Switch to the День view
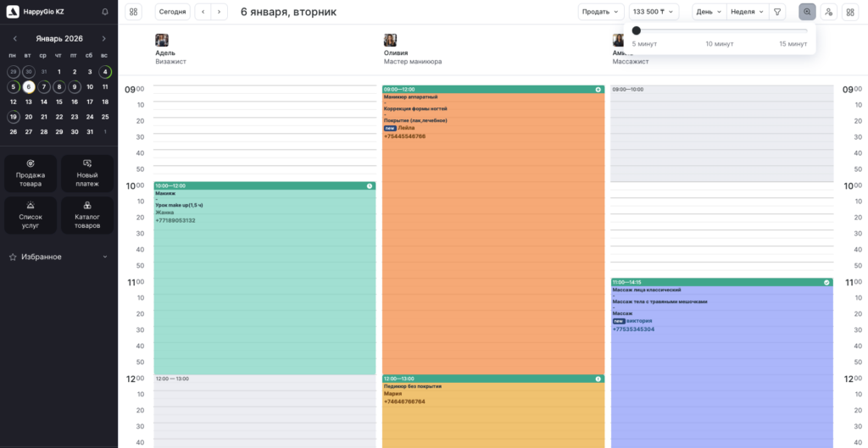 pyautogui.click(x=709, y=12)
